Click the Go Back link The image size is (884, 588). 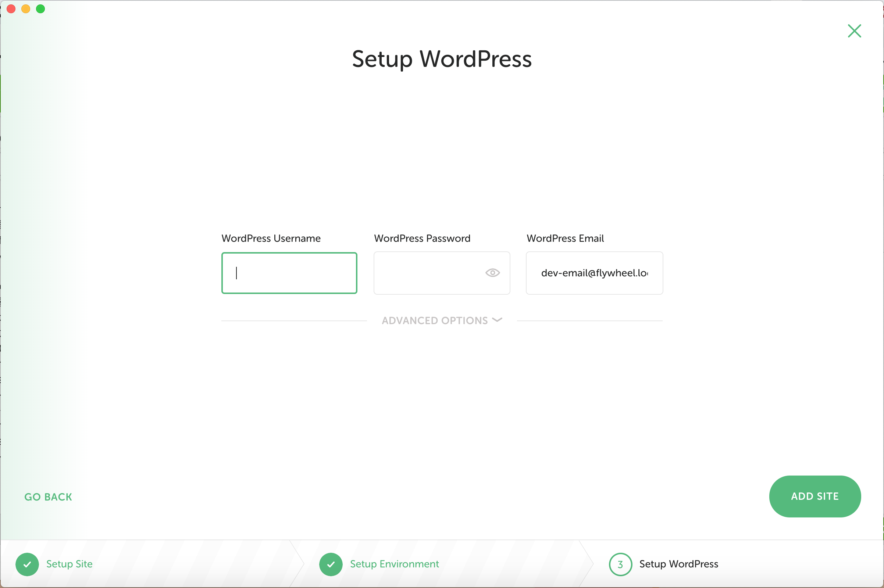point(48,497)
